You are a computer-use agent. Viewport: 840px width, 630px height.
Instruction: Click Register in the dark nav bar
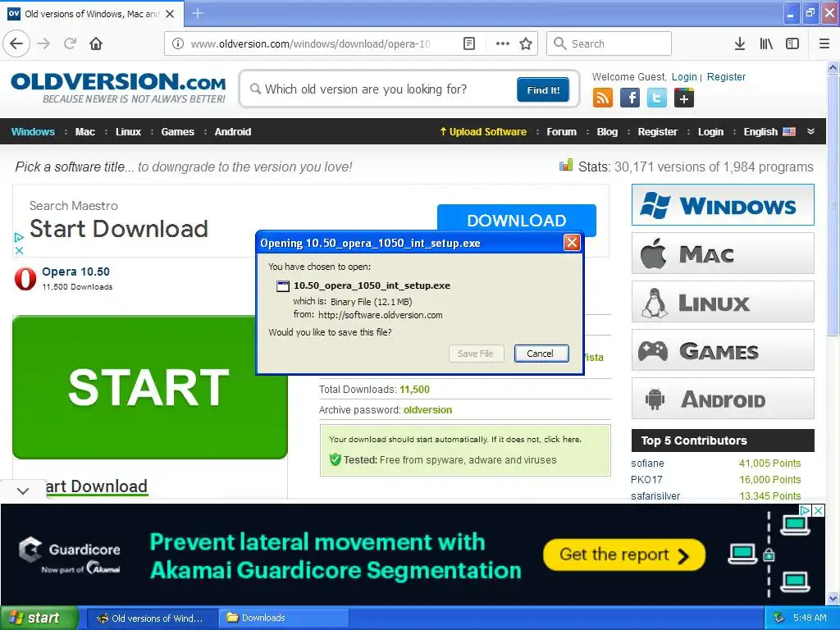coord(657,132)
